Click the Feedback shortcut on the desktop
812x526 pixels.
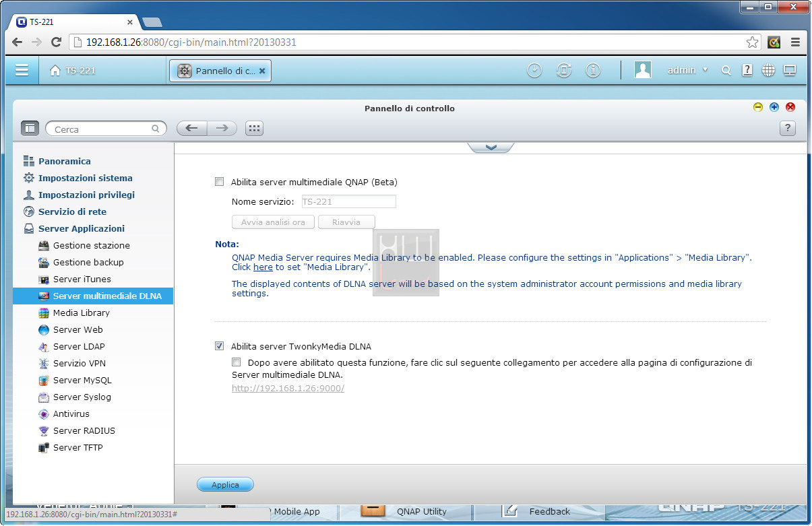(538, 511)
